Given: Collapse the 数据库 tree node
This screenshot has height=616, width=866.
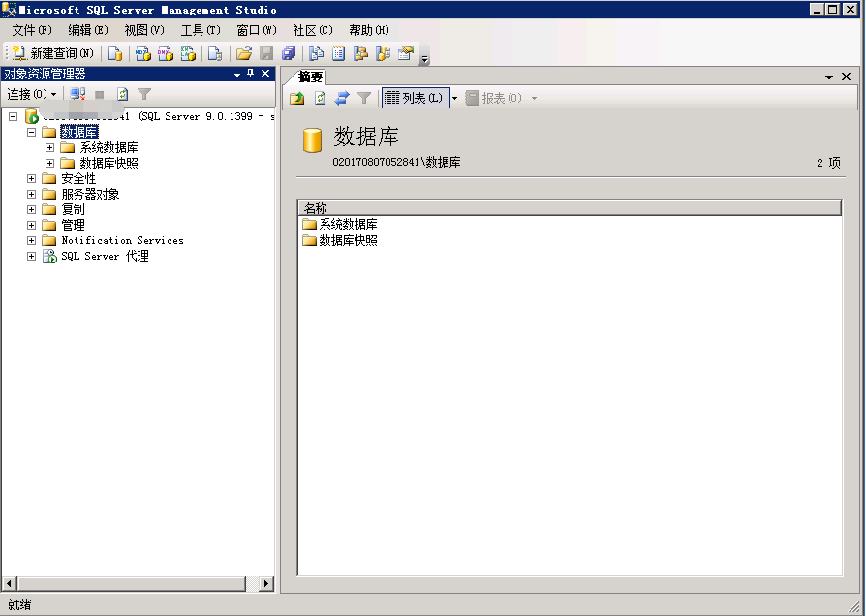Looking at the screenshot, I should [x=32, y=132].
